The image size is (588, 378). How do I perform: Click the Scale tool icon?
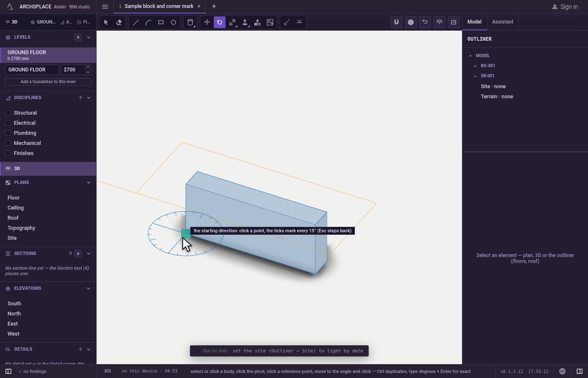tap(232, 22)
